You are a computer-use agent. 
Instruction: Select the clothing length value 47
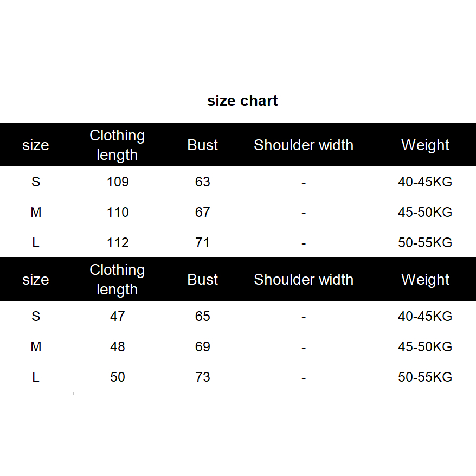[x=118, y=316]
